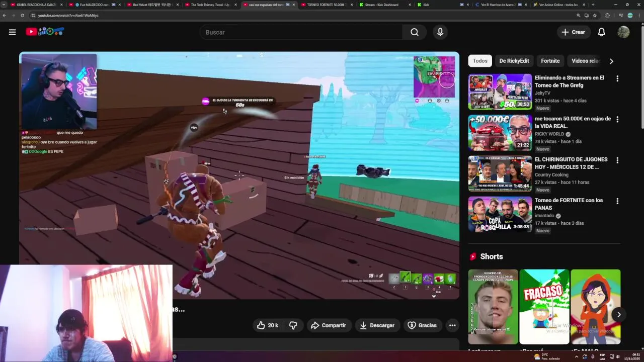
Task: Click the taskbar microphone tray icon
Action: (593, 356)
